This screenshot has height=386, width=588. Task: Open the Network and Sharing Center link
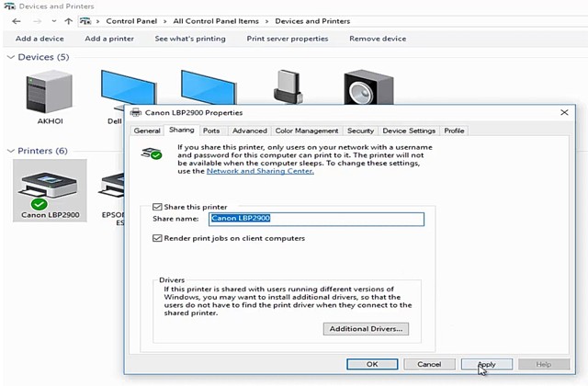click(x=260, y=171)
